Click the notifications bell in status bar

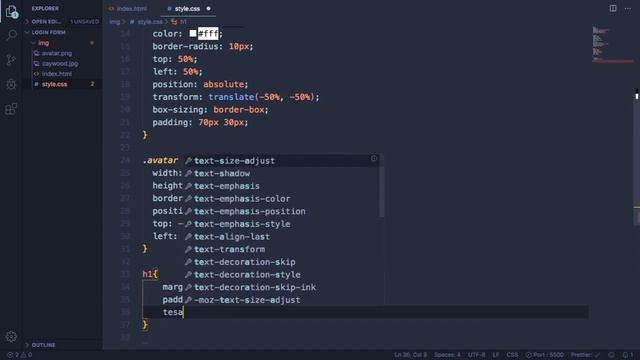click(x=628, y=355)
